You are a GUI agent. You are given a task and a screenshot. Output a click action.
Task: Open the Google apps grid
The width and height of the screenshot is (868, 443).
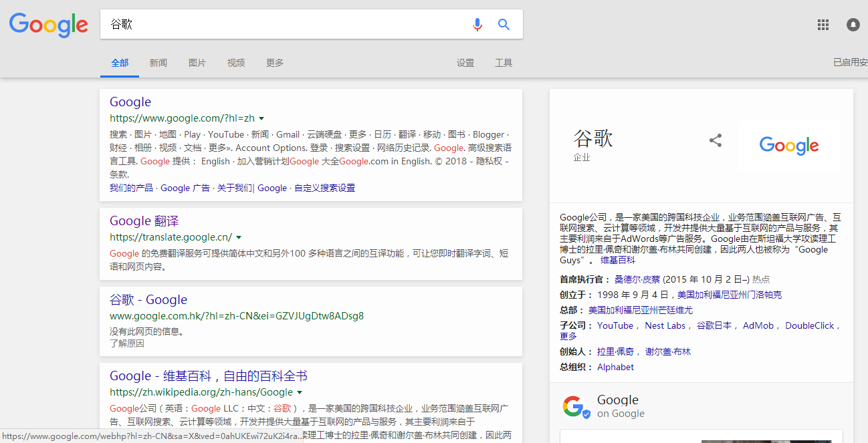[823, 25]
